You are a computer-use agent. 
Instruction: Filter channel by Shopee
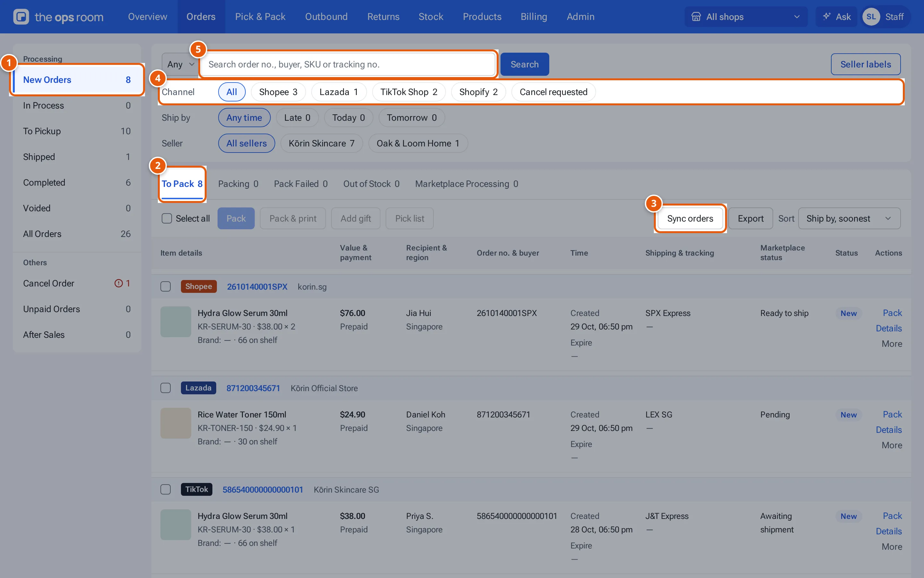tap(278, 92)
